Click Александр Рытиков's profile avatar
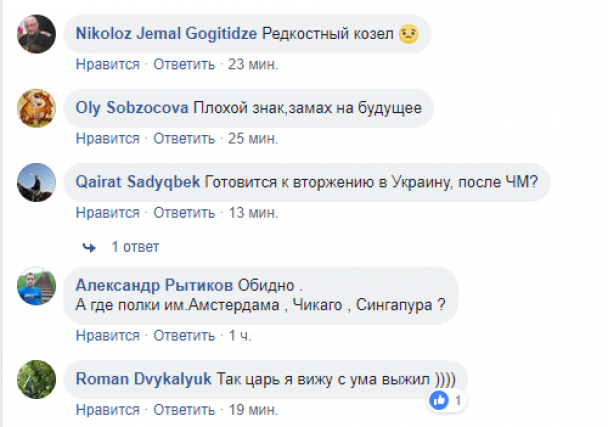The height and width of the screenshot is (427, 608). point(37,287)
